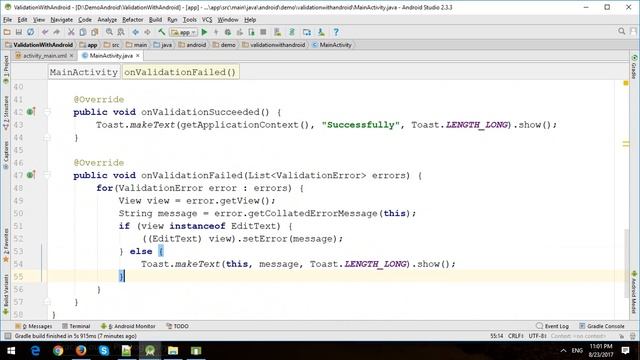This screenshot has width=640, height=360.
Task: Open the Gradle tool window
Action: coord(634,67)
